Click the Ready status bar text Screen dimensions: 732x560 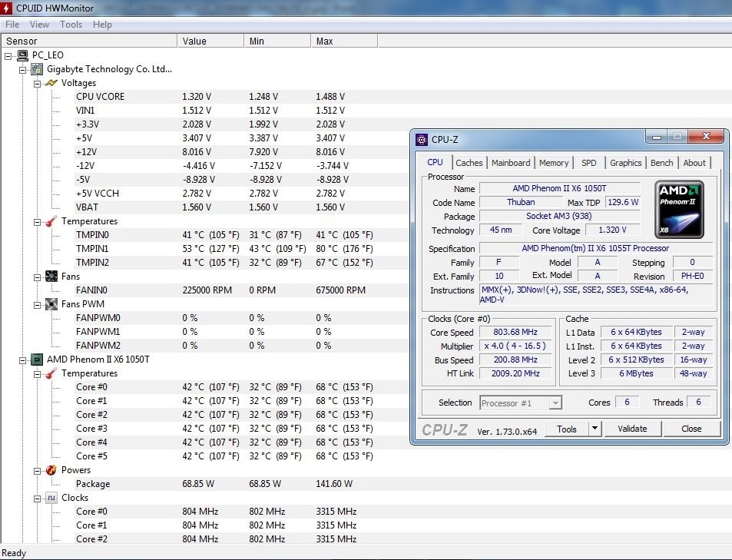coord(14,553)
